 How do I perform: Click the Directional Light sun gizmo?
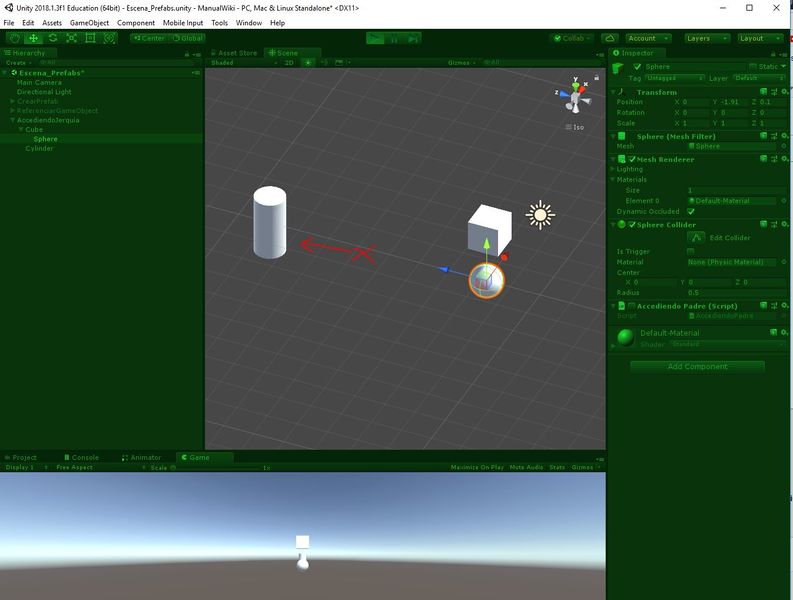pyautogui.click(x=540, y=215)
